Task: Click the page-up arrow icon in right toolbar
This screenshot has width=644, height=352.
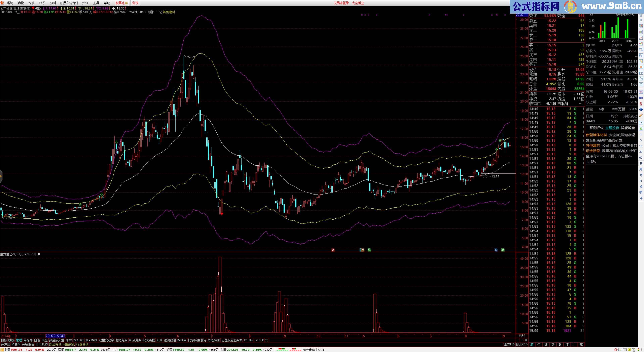Action: pyautogui.click(x=641, y=15)
